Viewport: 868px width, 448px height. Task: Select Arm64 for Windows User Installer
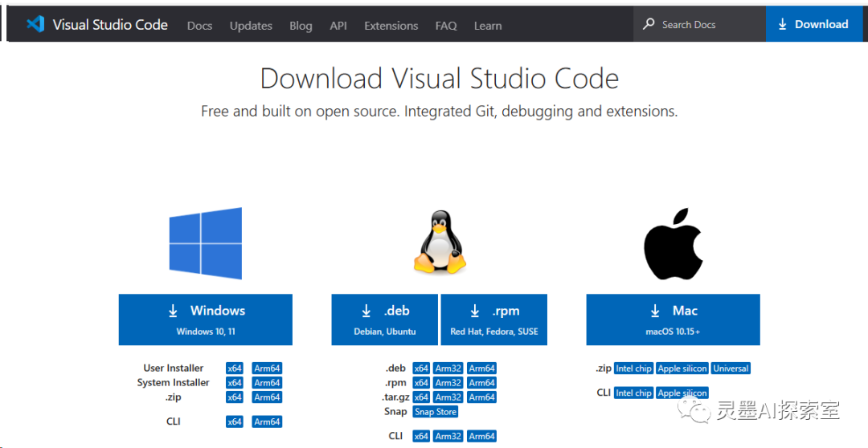(x=267, y=369)
